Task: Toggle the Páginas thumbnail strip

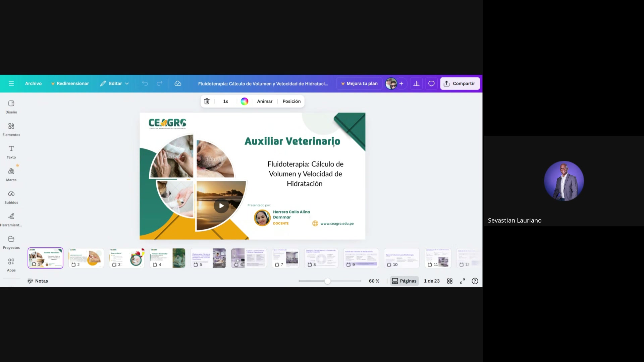Action: [x=404, y=281]
